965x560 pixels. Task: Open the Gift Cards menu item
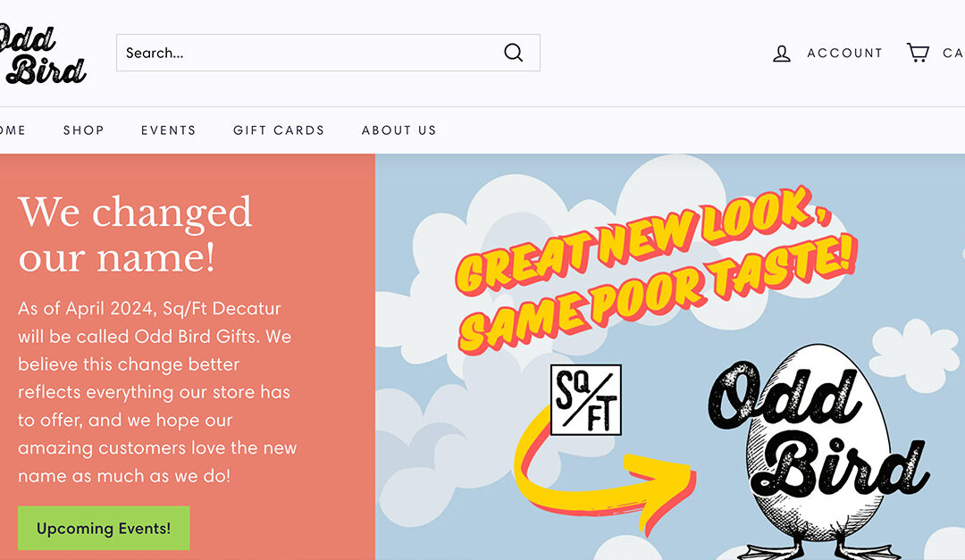point(279,130)
